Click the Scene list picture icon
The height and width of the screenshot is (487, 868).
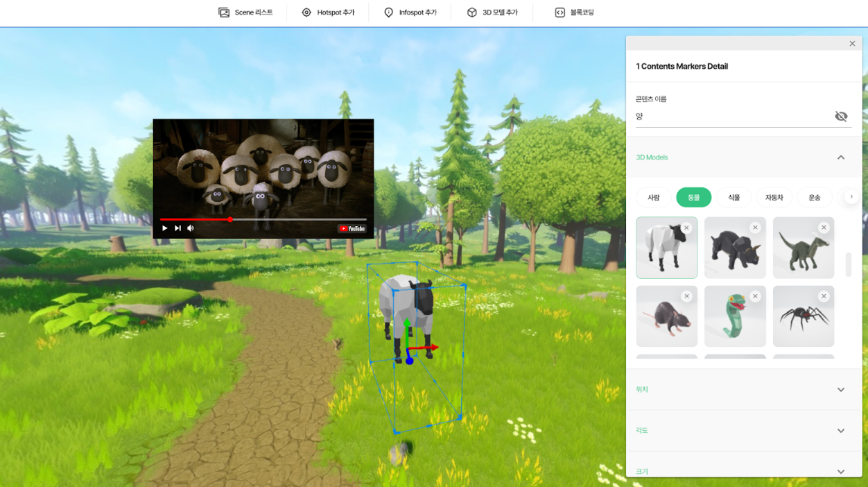[224, 12]
